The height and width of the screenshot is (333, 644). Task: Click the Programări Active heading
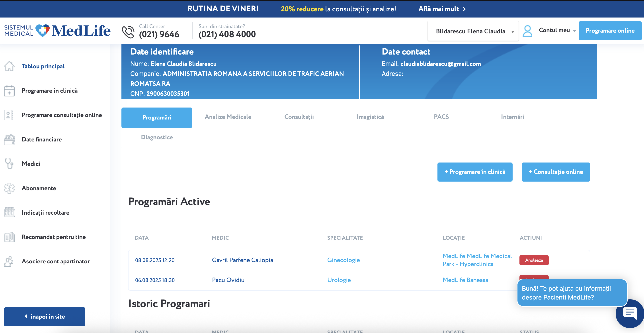(169, 202)
